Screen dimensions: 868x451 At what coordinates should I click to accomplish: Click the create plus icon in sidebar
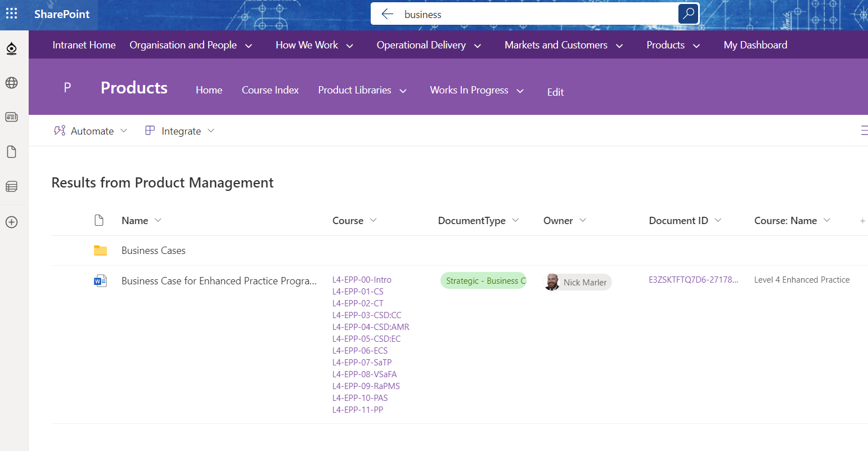tap(11, 222)
